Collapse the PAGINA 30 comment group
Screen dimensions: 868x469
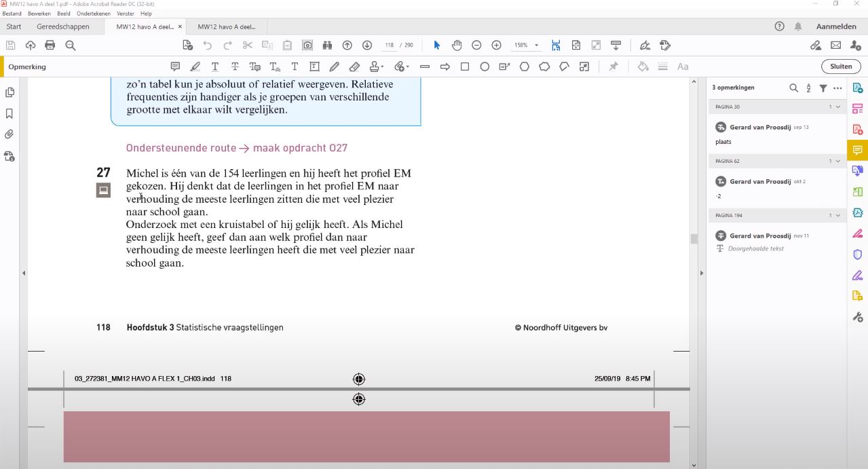click(x=838, y=107)
